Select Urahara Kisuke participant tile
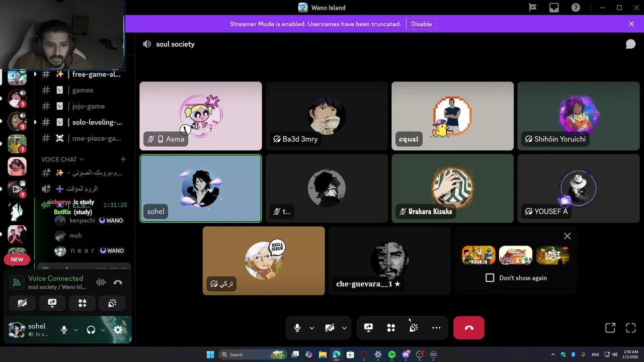This screenshot has height=362, width=644. 452,189
